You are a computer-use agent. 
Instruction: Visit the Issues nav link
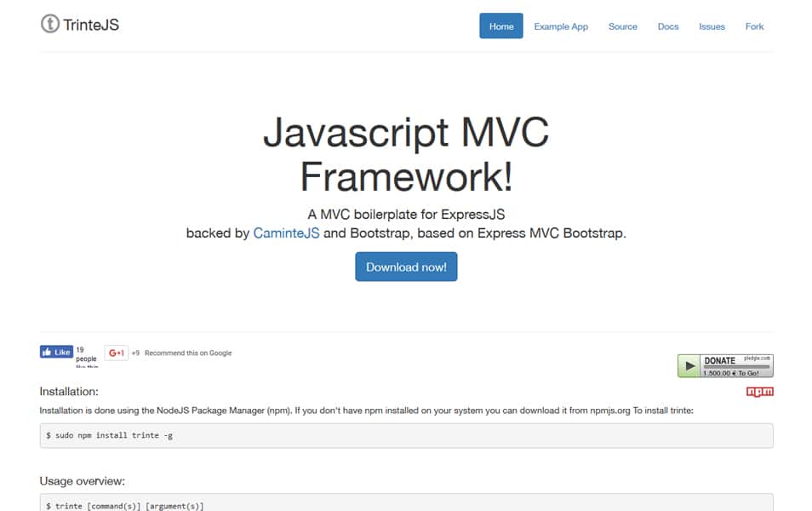click(712, 26)
